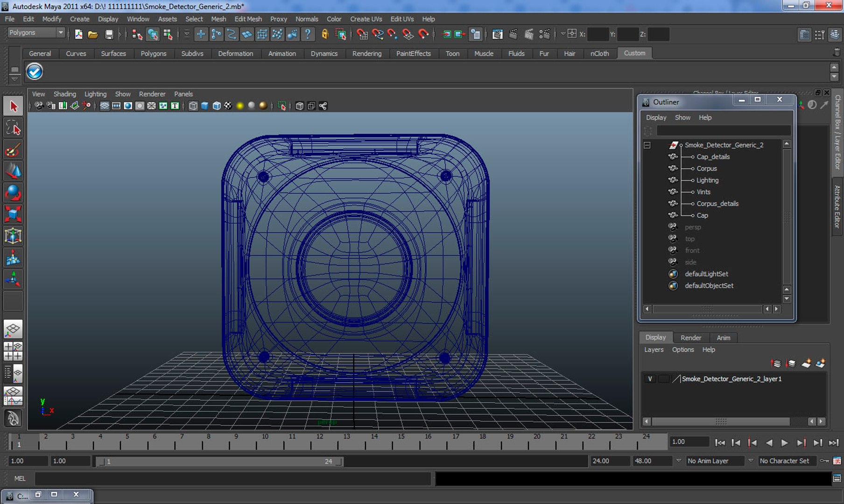Click the blue checkmark shelf icon
The image size is (844, 504).
35,72
